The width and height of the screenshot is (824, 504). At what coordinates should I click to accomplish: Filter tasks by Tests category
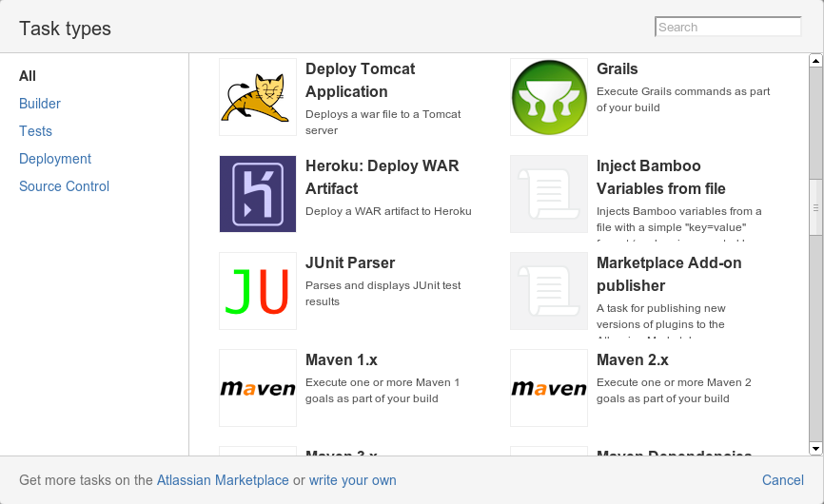(x=36, y=131)
